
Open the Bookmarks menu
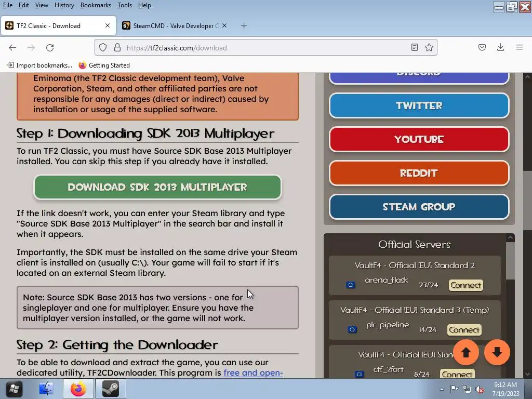(96, 5)
